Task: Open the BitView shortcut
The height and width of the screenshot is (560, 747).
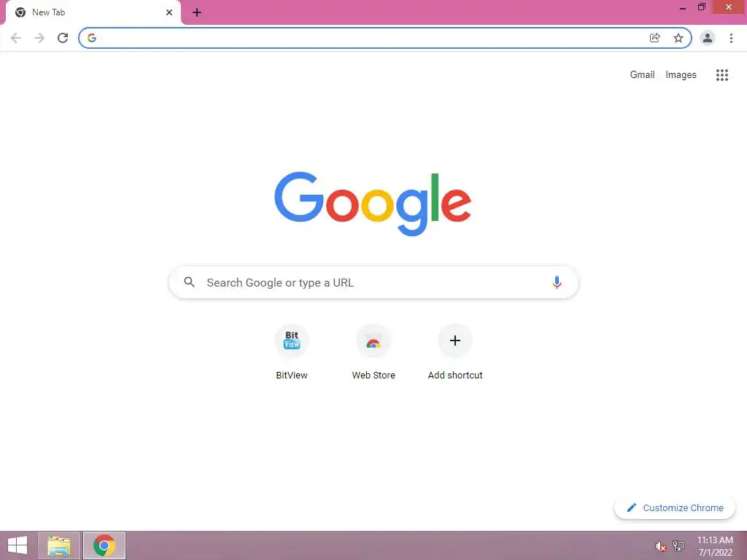Action: (x=292, y=352)
